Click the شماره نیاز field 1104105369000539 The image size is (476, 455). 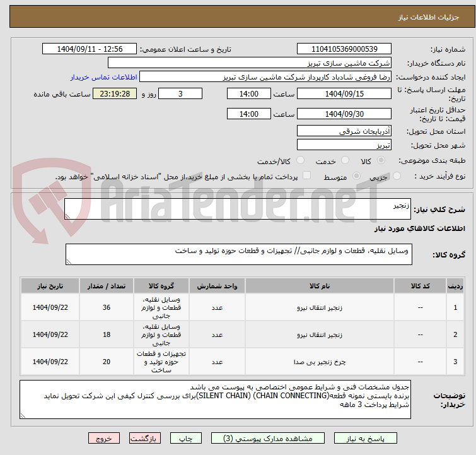pos(344,49)
